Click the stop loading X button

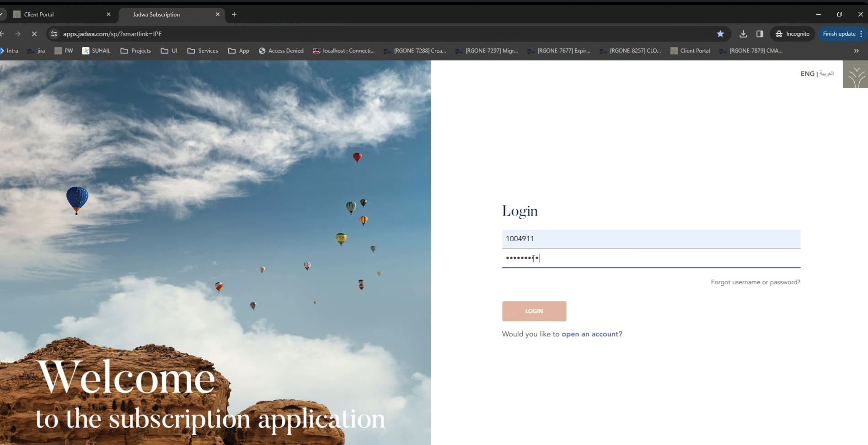[x=34, y=34]
